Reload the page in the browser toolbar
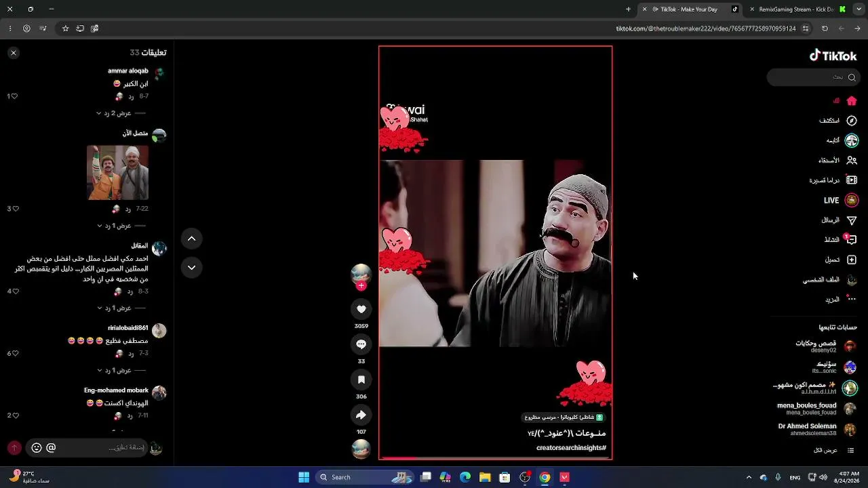 pyautogui.click(x=825, y=28)
